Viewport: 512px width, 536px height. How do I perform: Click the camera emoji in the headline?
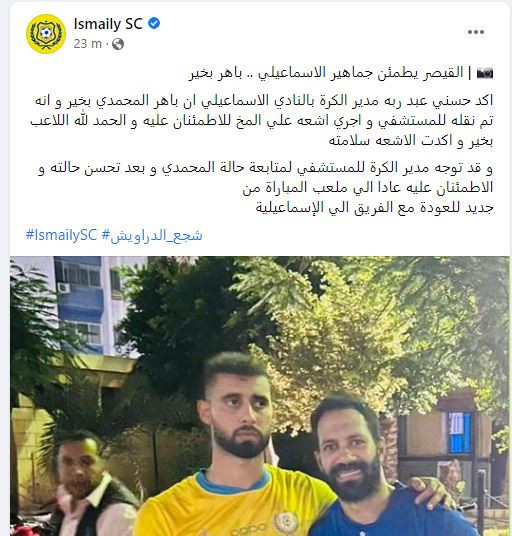click(x=485, y=73)
